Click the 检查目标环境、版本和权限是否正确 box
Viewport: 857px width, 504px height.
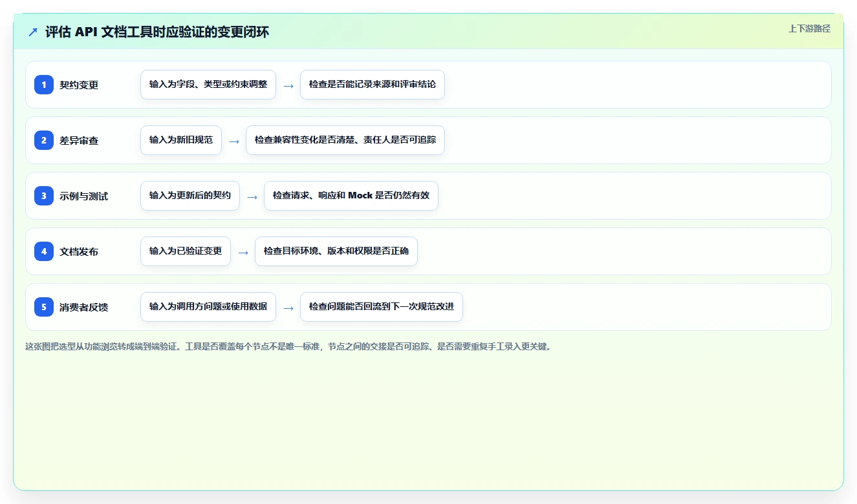tap(336, 251)
